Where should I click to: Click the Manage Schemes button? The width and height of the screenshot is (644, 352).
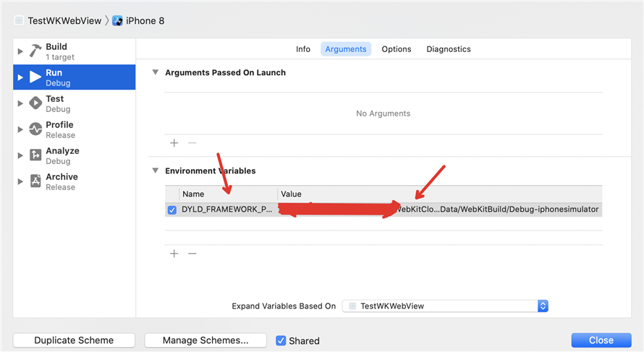206,340
